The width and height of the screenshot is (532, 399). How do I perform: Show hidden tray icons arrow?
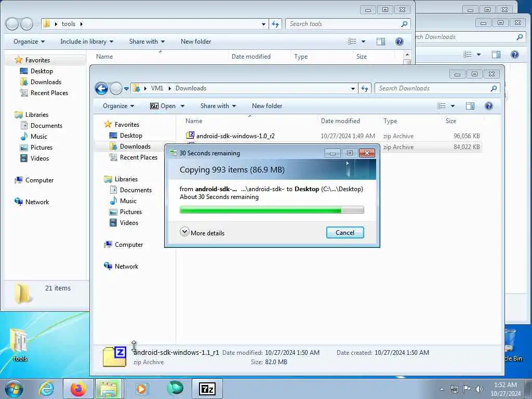pyautogui.click(x=442, y=389)
